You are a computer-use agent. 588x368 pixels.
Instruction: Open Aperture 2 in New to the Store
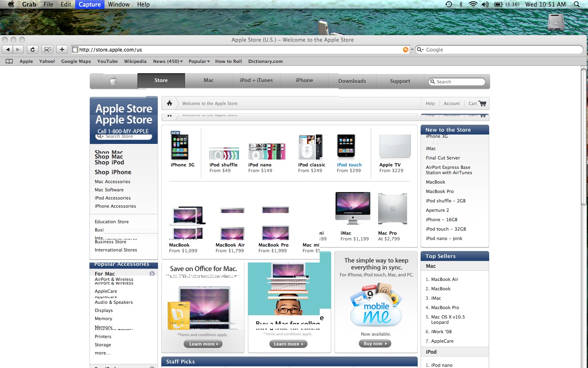437,210
